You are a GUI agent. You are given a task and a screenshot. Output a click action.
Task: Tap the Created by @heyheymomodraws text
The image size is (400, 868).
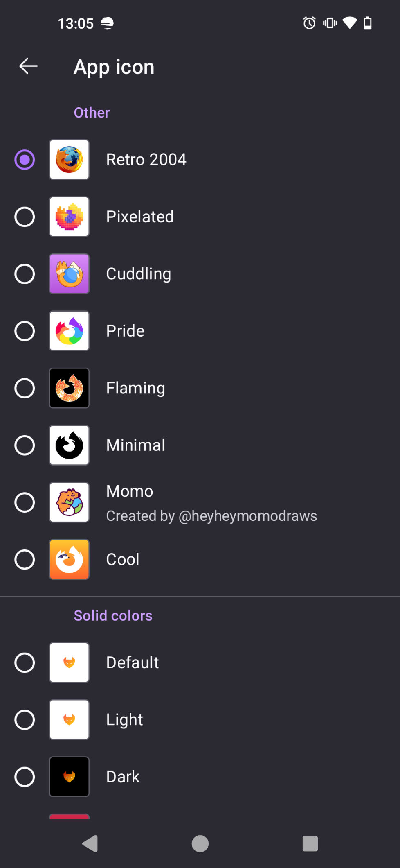(211, 516)
